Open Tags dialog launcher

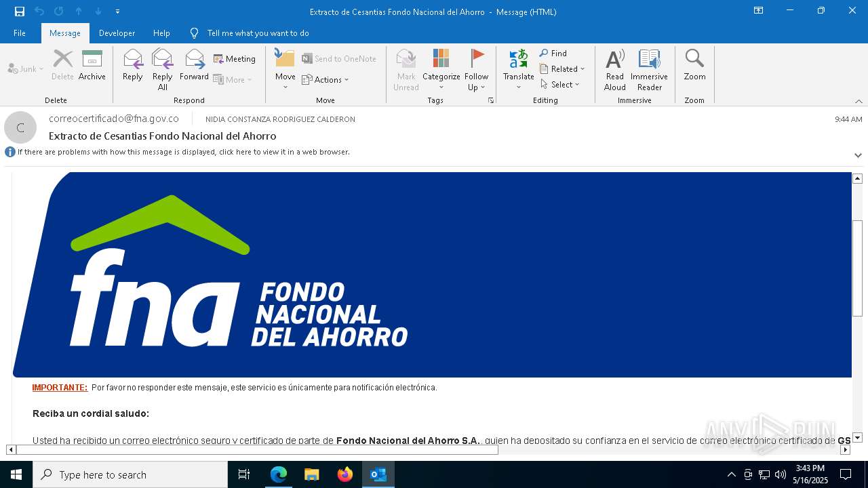[x=490, y=100]
